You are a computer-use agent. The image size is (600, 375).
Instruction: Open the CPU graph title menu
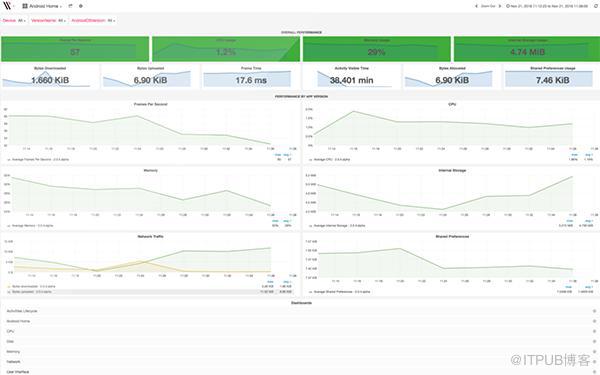coord(452,104)
